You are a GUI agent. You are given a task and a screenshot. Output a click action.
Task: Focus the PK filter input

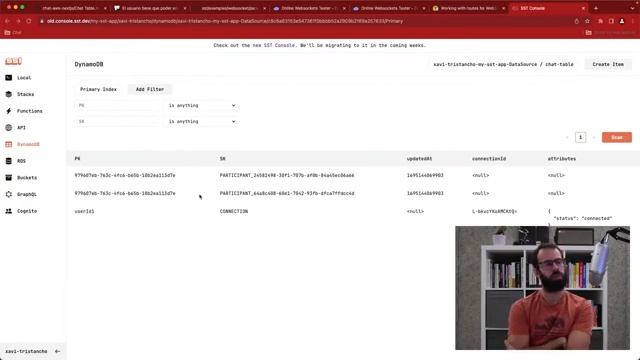[x=118, y=105]
